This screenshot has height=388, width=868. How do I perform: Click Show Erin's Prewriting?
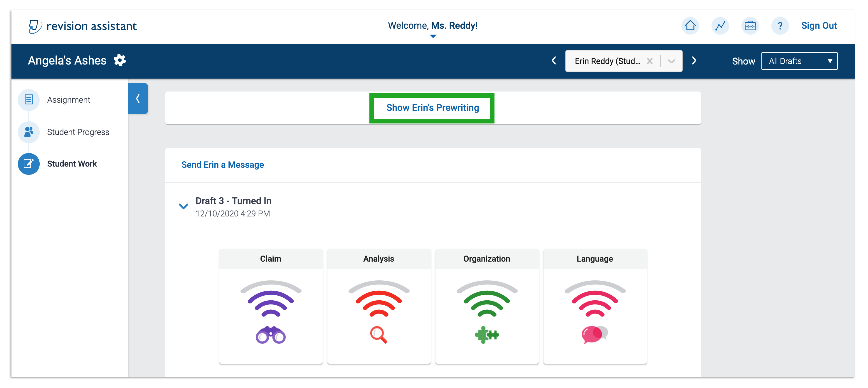click(x=432, y=108)
